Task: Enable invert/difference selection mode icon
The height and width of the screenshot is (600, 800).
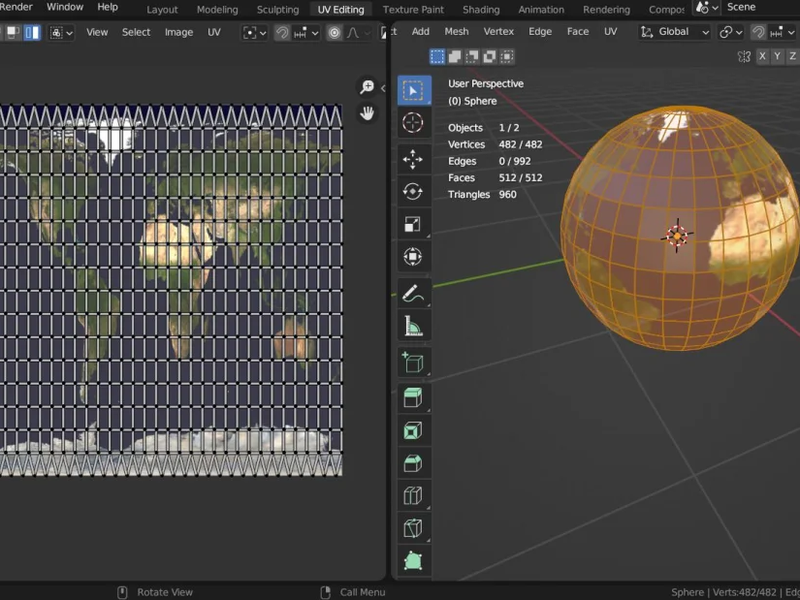Action: tap(489, 57)
